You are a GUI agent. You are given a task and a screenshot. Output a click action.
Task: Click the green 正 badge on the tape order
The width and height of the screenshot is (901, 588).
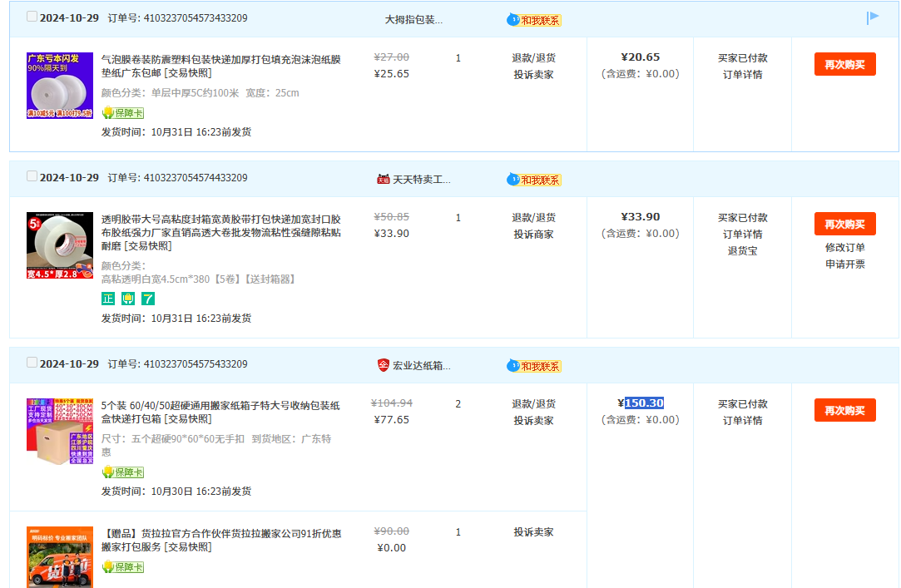pos(108,299)
